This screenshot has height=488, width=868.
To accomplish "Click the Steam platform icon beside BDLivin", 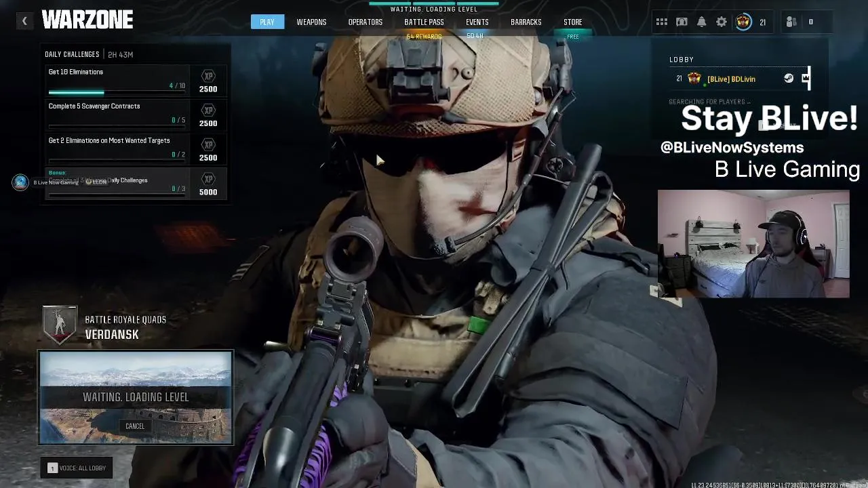I will [x=789, y=78].
